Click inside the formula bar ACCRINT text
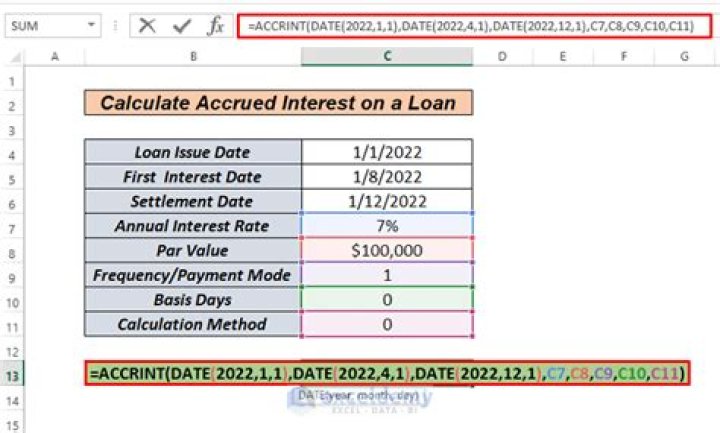 tap(470, 26)
